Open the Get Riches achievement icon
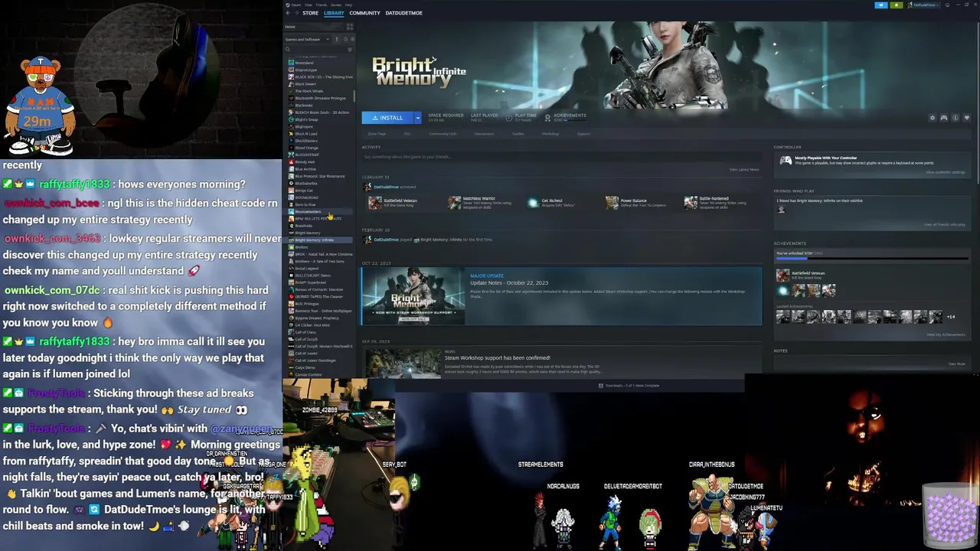 (x=533, y=202)
